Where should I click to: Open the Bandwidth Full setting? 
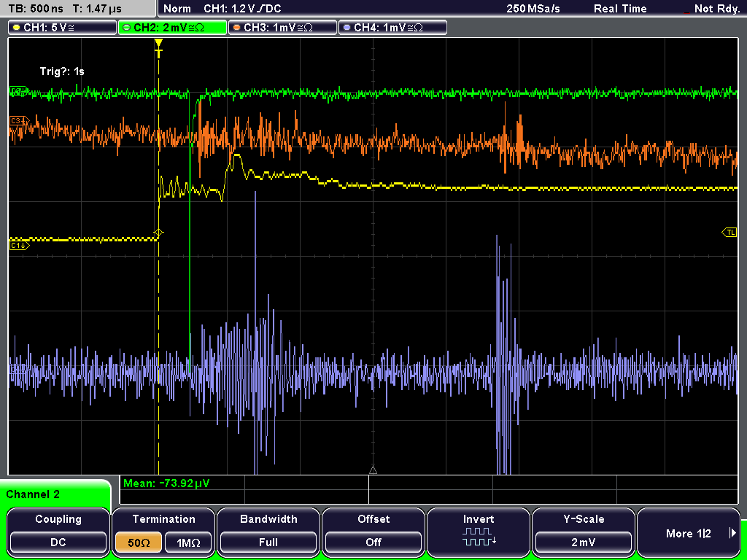[268, 532]
